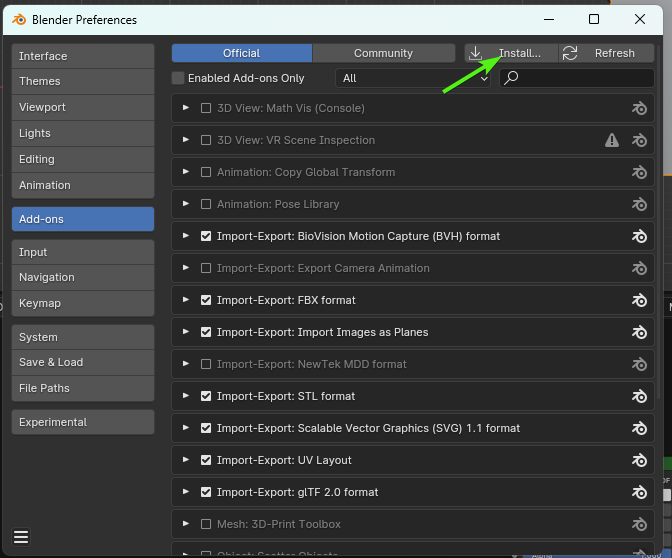Disable the BioVision Motion Capture add-on
Screen dimensions: 672x558
pos(206,236)
